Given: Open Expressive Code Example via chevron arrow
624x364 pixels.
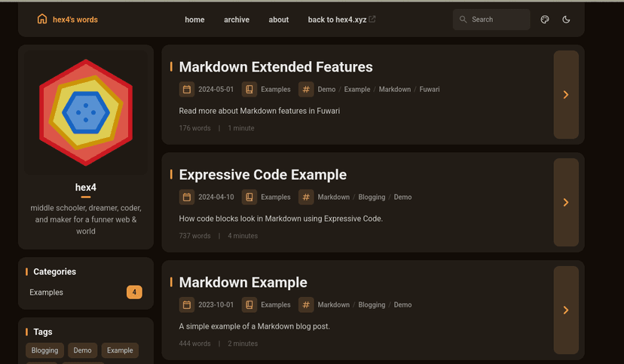Looking at the screenshot, I should tap(566, 202).
